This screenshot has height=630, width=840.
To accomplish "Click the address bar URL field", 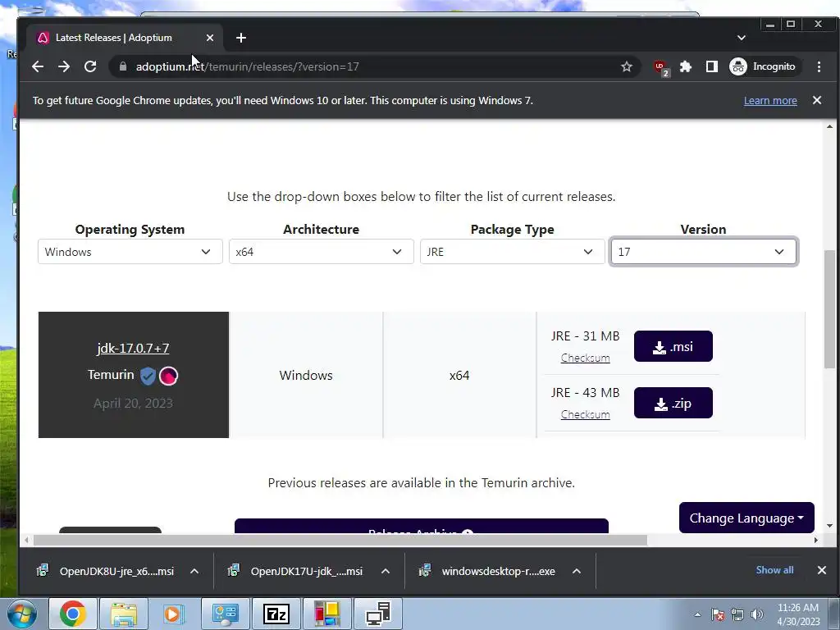I will click(375, 66).
